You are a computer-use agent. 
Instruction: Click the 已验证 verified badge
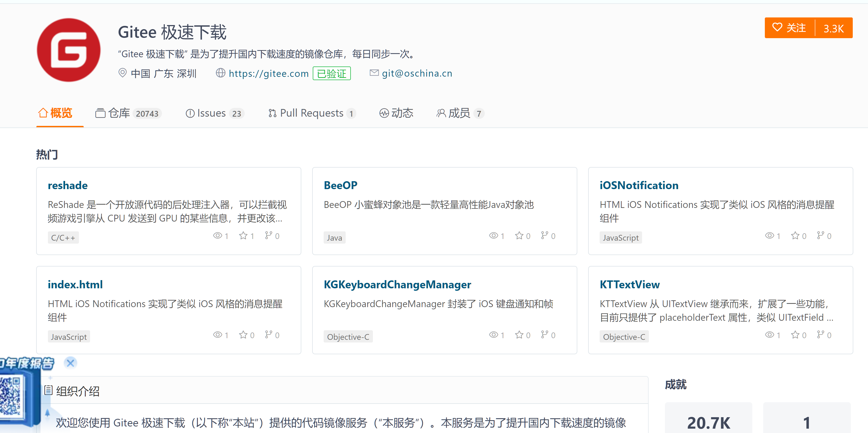click(x=332, y=73)
